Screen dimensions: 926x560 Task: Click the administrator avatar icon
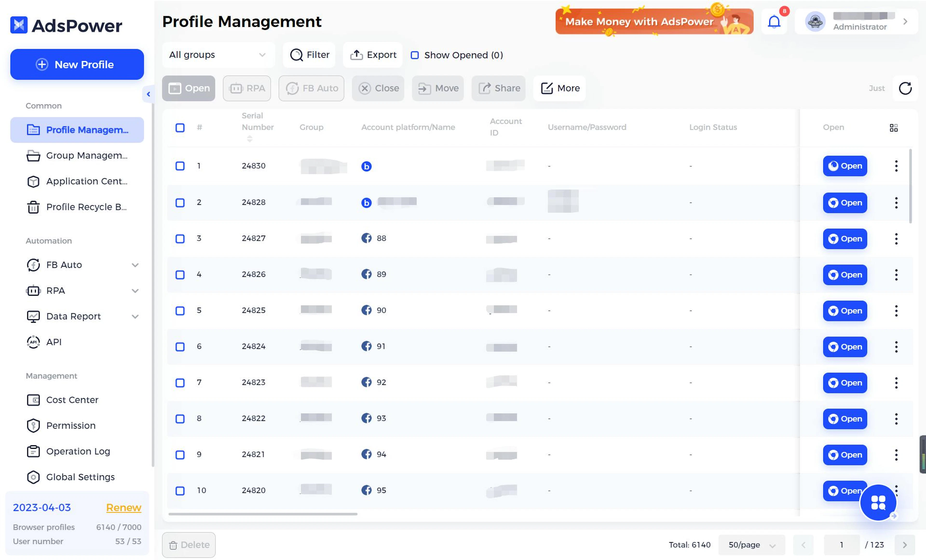(815, 22)
